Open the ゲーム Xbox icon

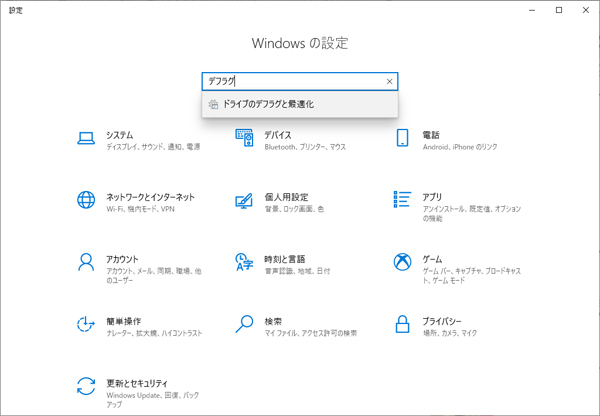[403, 262]
